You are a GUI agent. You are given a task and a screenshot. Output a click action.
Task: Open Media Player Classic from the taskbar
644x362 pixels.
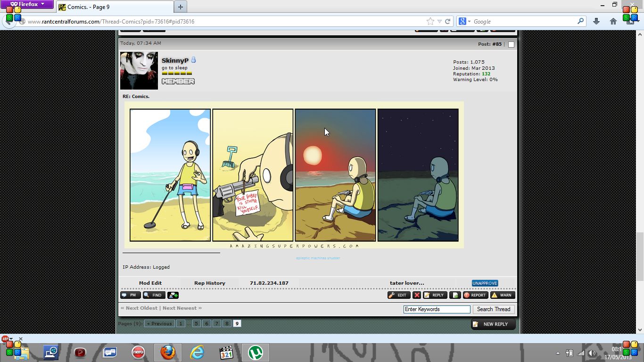(226, 353)
